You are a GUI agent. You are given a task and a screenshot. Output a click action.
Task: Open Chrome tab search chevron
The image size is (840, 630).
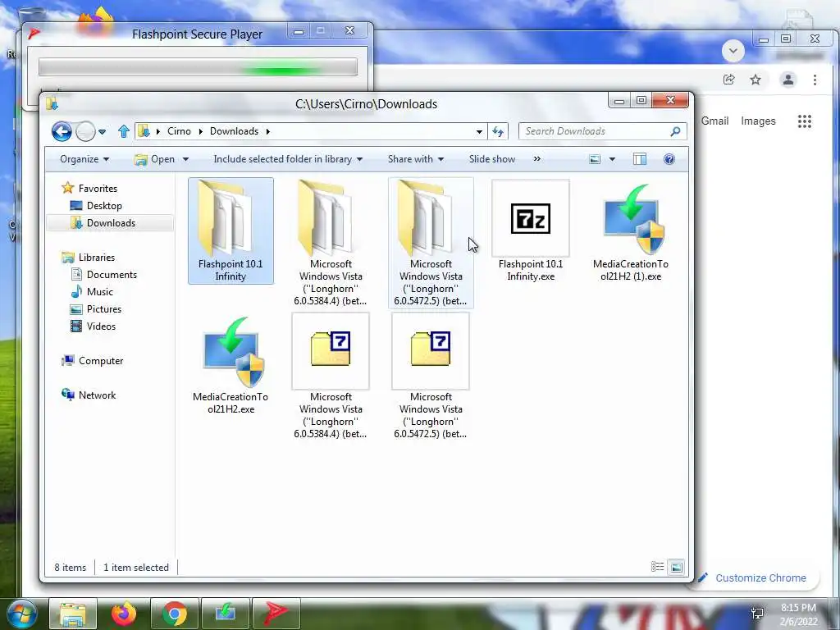click(733, 51)
